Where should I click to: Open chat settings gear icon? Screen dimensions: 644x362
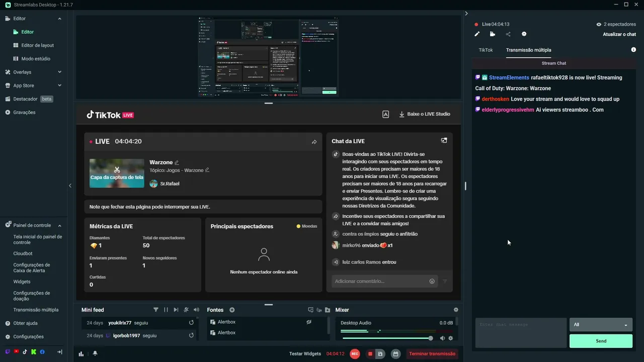pyautogui.click(x=524, y=34)
